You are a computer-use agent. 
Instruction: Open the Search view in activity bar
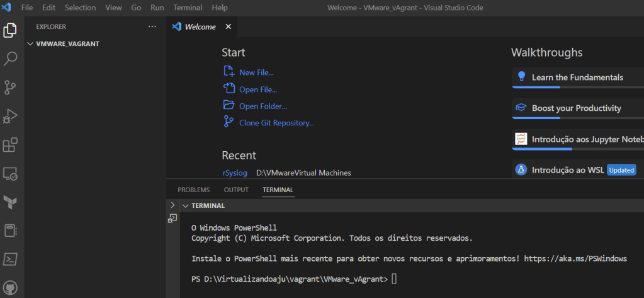pyautogui.click(x=11, y=59)
